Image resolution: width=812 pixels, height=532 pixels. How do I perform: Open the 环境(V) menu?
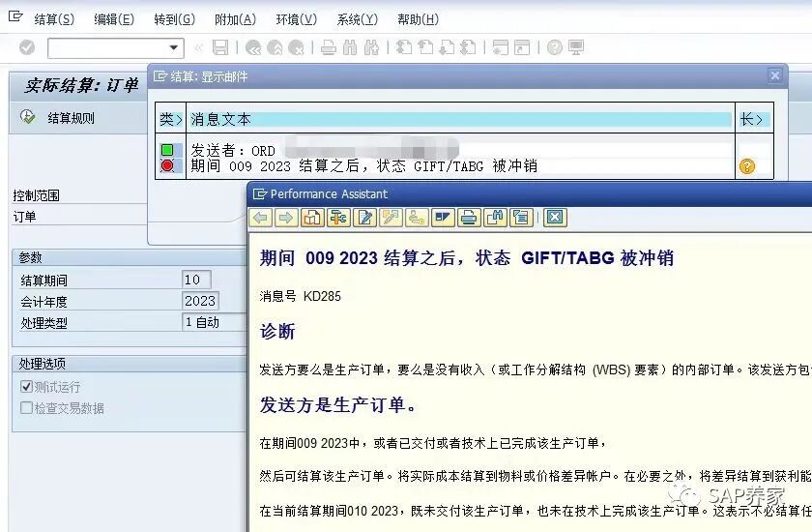click(x=296, y=19)
